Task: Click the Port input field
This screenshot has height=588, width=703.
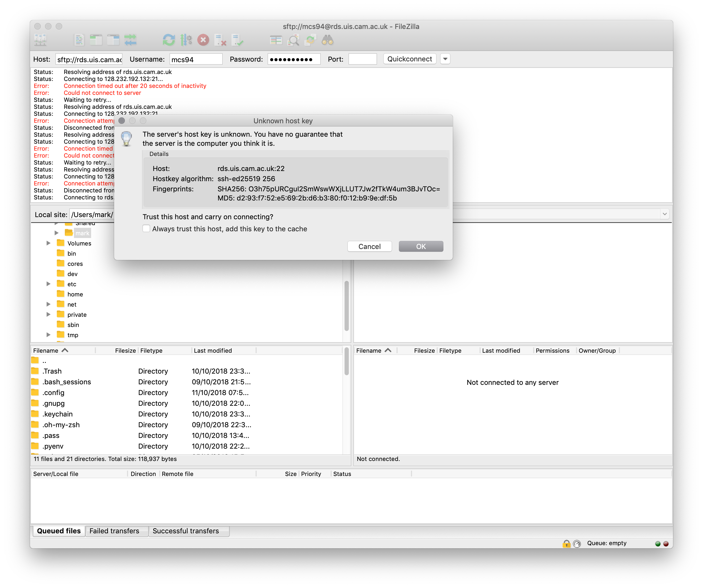Action: (362, 59)
